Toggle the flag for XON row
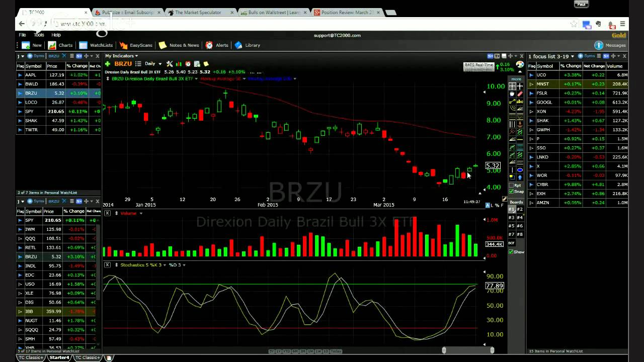This screenshot has height=362, width=644. coord(531,112)
